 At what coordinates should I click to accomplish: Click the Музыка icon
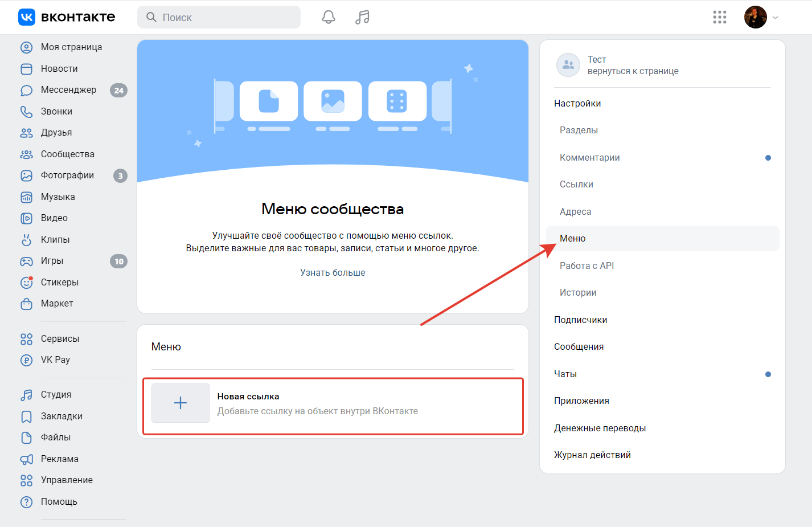click(27, 197)
